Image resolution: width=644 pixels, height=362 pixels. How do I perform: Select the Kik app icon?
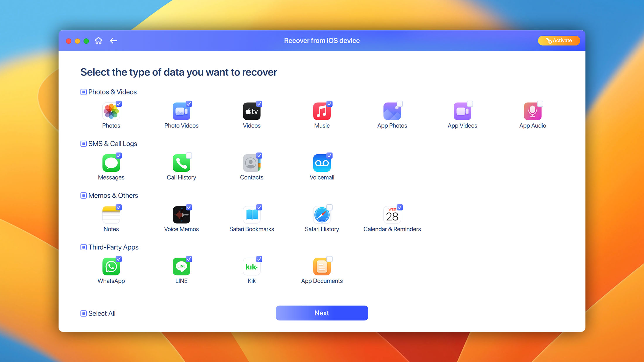[x=252, y=266]
